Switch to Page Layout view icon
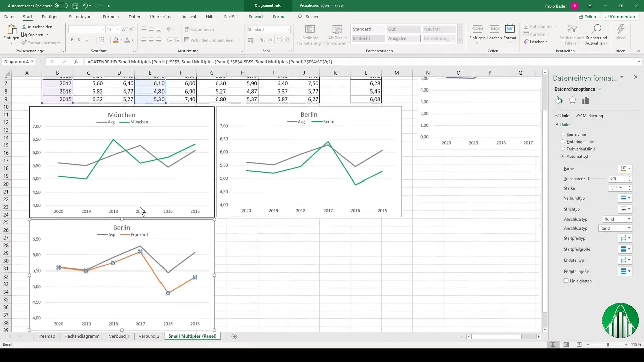Screen dimensions: 644x362 point(566,345)
